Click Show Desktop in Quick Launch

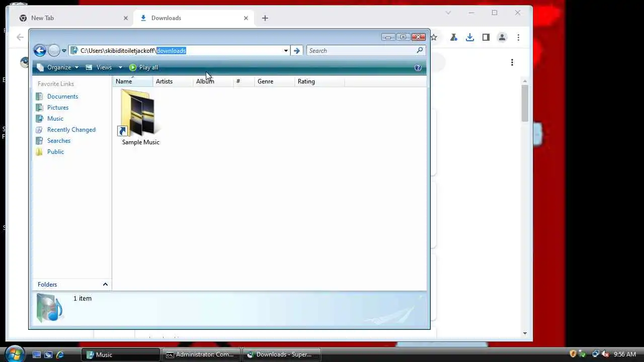pos(37,354)
